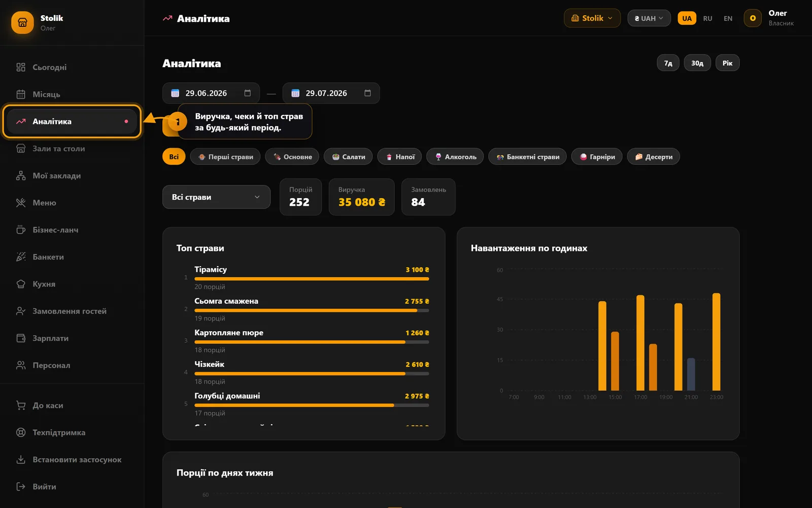The image size is (812, 508).
Task: Open Місяць calendar icon in sidebar
Action: tap(21, 94)
